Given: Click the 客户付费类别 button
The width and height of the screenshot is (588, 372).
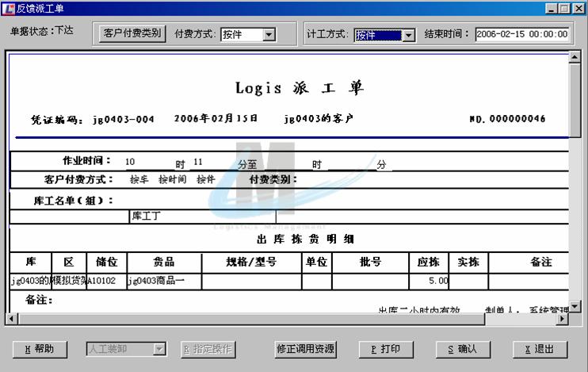Looking at the screenshot, I should pos(132,34).
